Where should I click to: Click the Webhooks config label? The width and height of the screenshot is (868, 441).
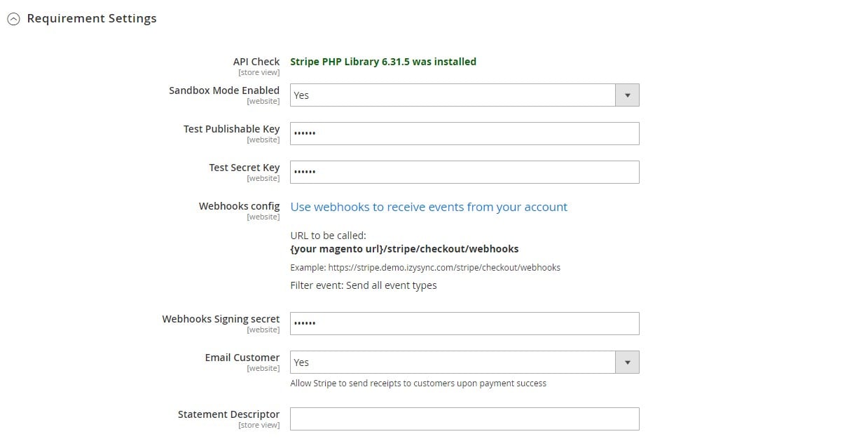click(239, 206)
